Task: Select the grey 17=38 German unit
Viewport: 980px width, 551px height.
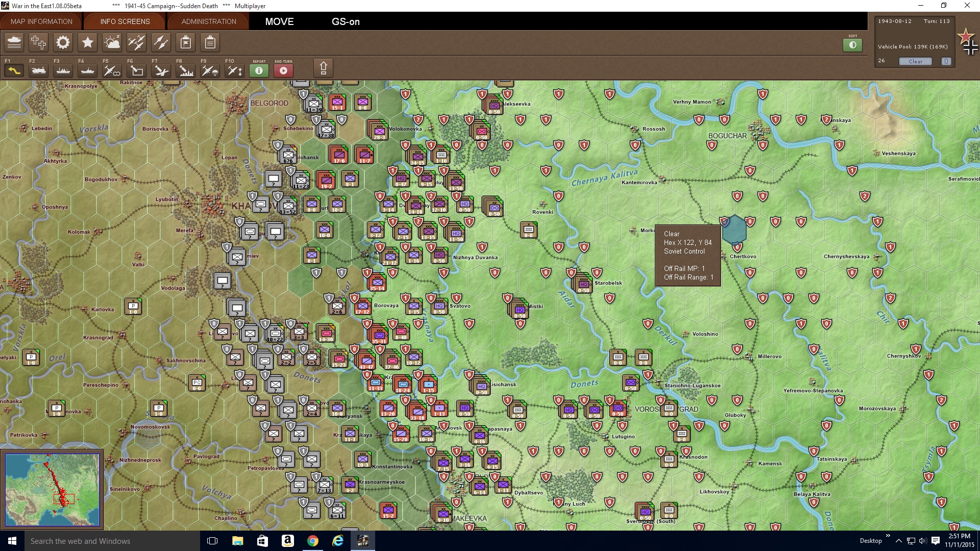Action: coord(326,129)
